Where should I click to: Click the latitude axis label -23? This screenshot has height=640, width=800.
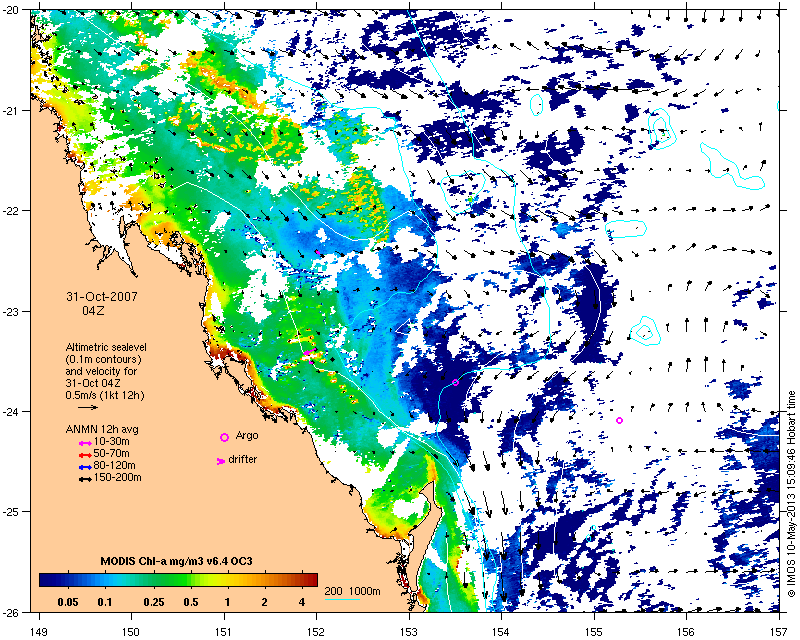click(11, 311)
